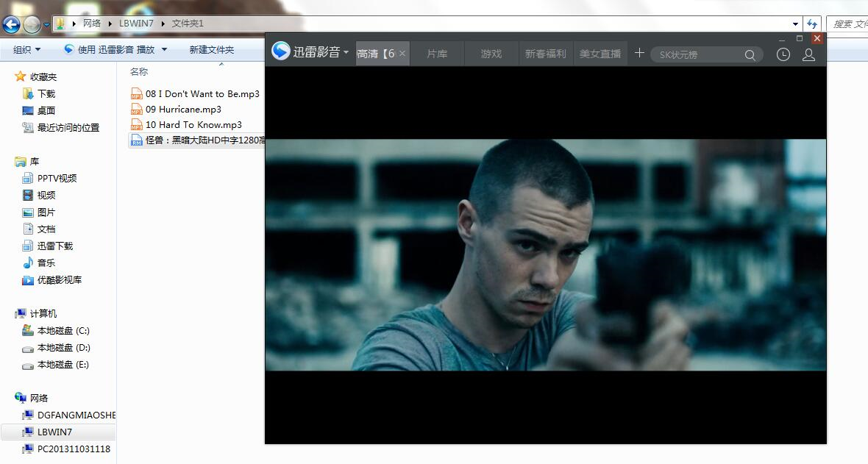868x464 pixels.
Task: Go back in Explorer window
Action: (11, 24)
